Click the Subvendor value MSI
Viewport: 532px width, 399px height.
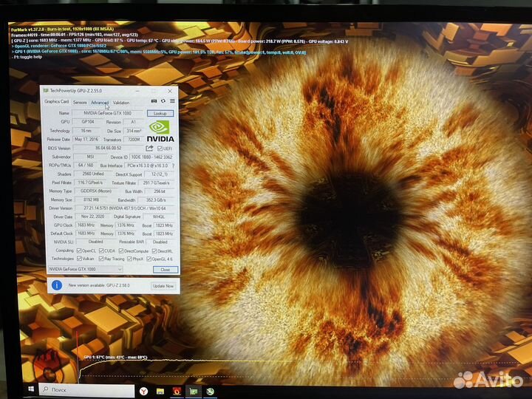[90, 157]
